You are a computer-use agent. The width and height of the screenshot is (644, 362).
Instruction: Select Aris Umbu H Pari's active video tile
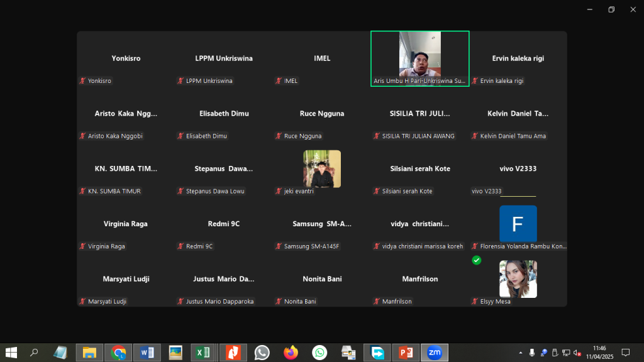pyautogui.click(x=419, y=58)
